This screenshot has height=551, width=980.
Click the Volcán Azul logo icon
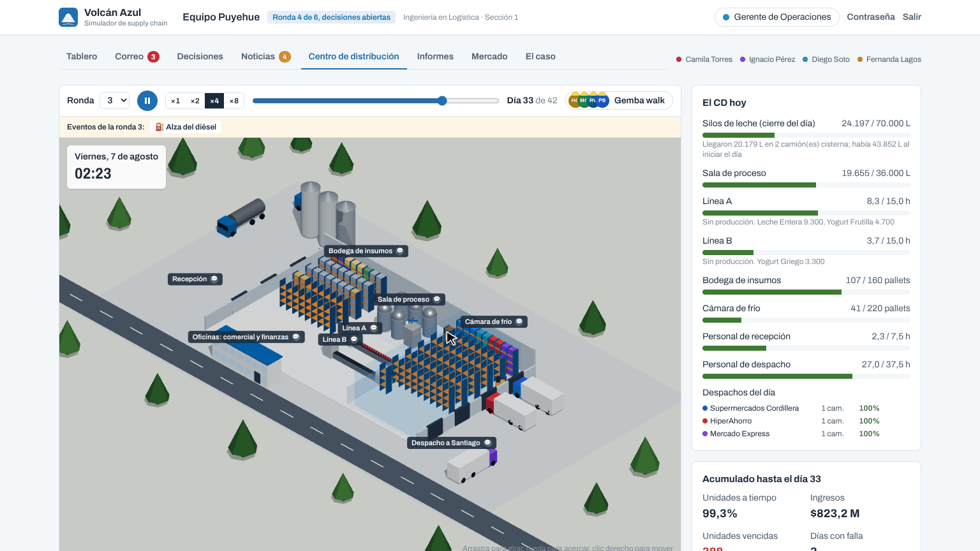pyautogui.click(x=68, y=17)
